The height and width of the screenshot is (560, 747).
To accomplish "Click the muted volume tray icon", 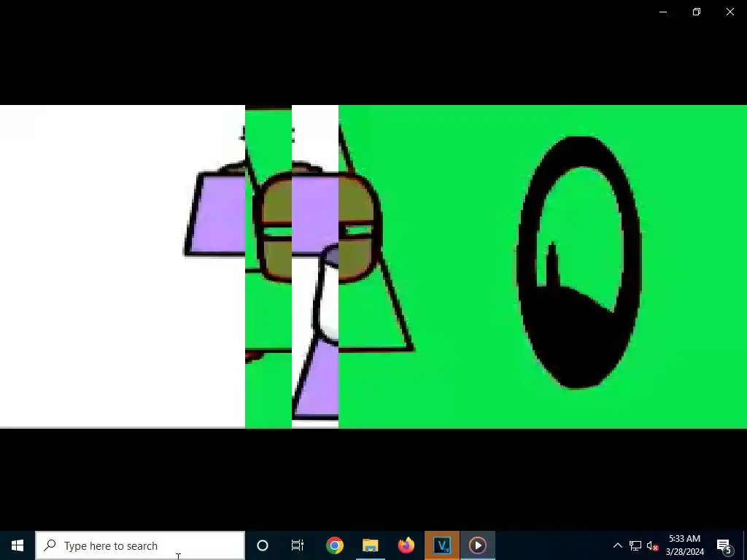I will pos(652,545).
